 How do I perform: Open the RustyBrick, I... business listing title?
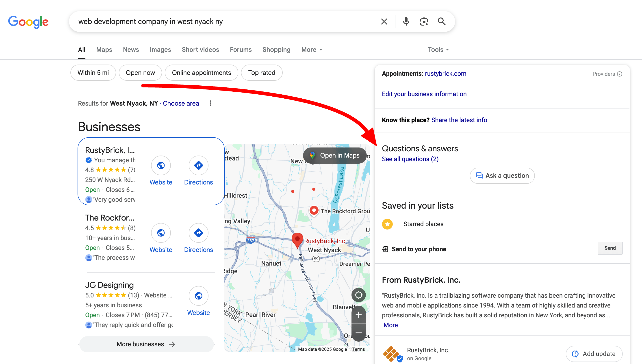[x=110, y=150]
